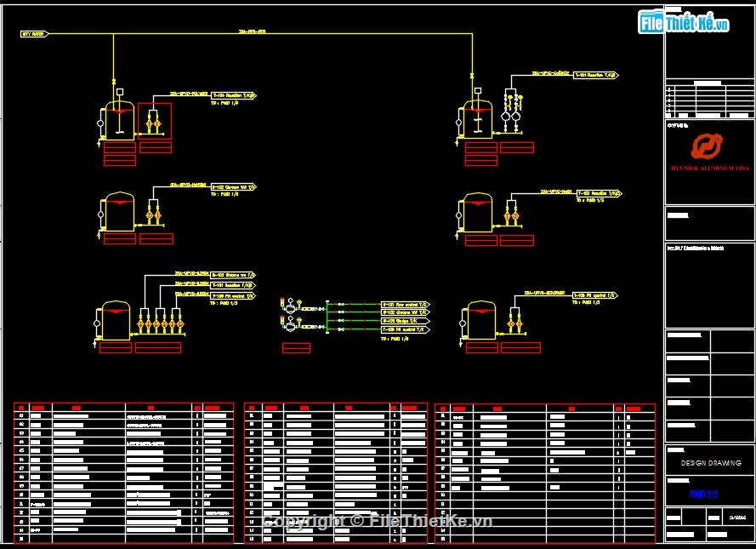The image size is (756, 549).
Task: Select the upper blower symbol in center
Action: [x=291, y=303]
